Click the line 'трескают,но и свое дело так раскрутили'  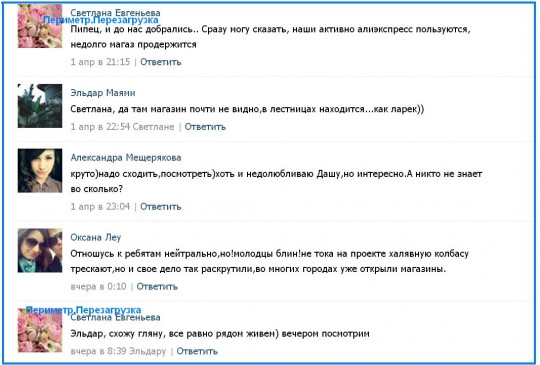(258, 269)
